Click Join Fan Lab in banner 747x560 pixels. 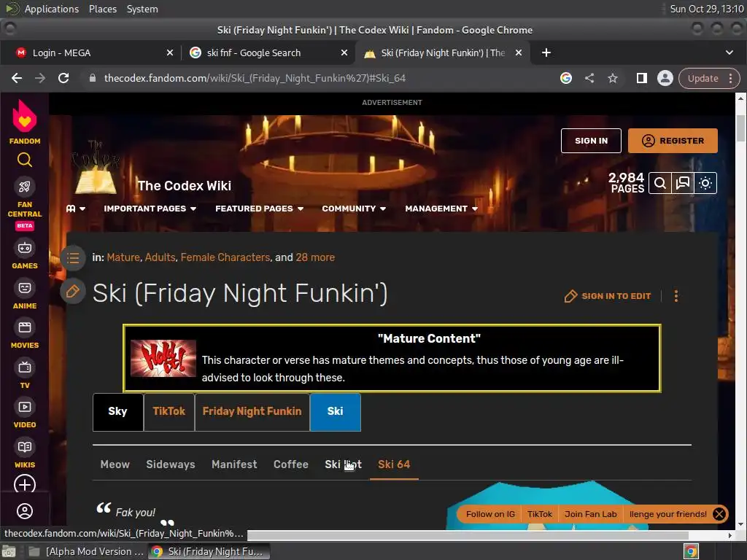tap(591, 514)
